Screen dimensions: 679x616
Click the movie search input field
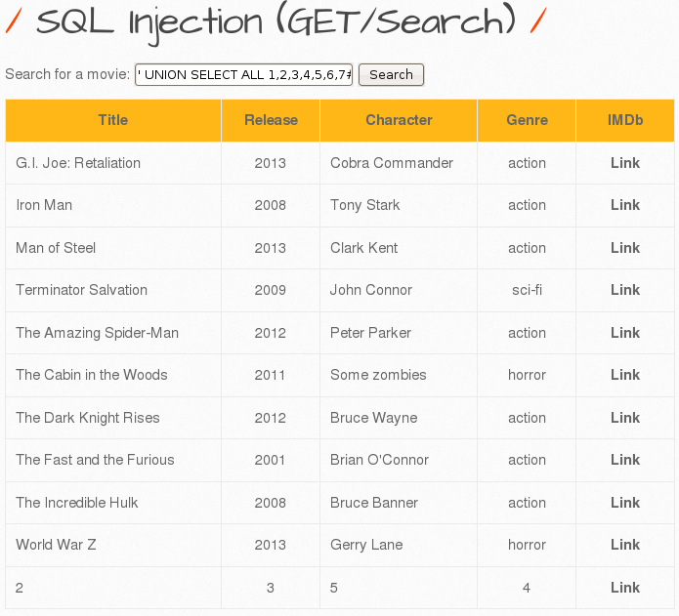pos(244,75)
